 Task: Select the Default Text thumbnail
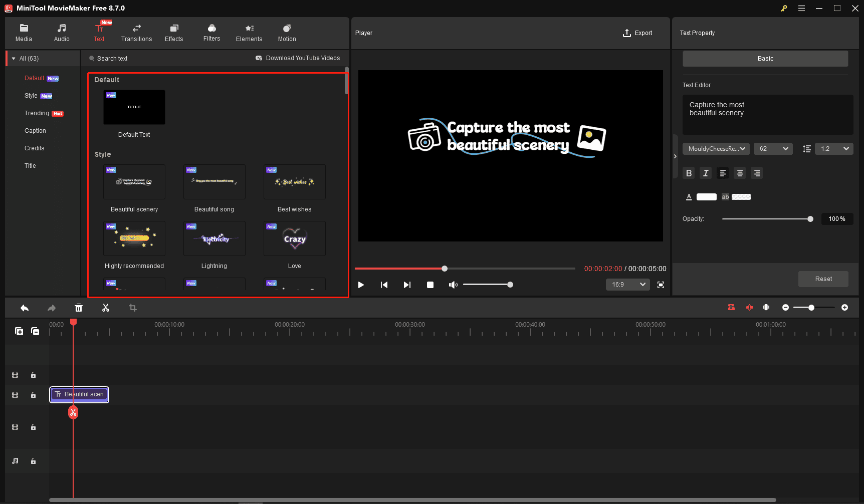(x=134, y=107)
